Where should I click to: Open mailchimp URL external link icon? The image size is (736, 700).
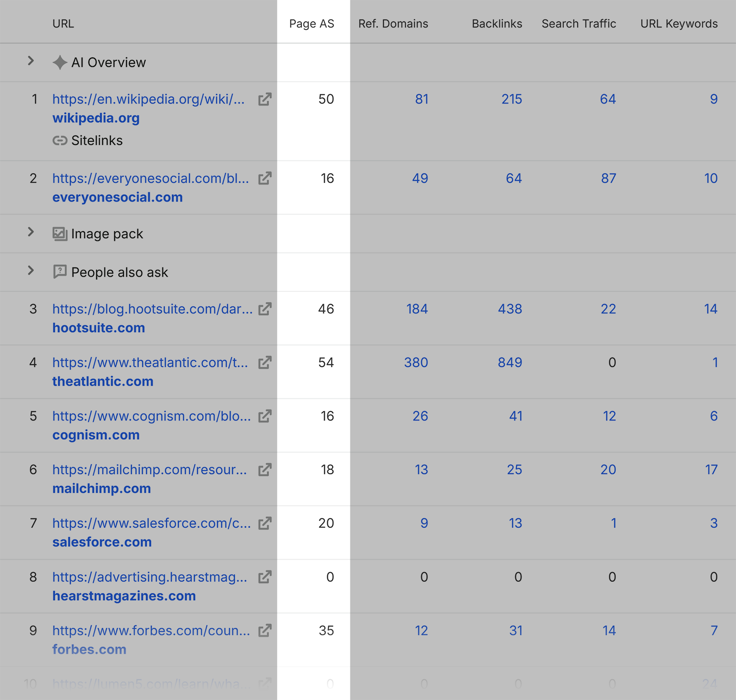(265, 469)
